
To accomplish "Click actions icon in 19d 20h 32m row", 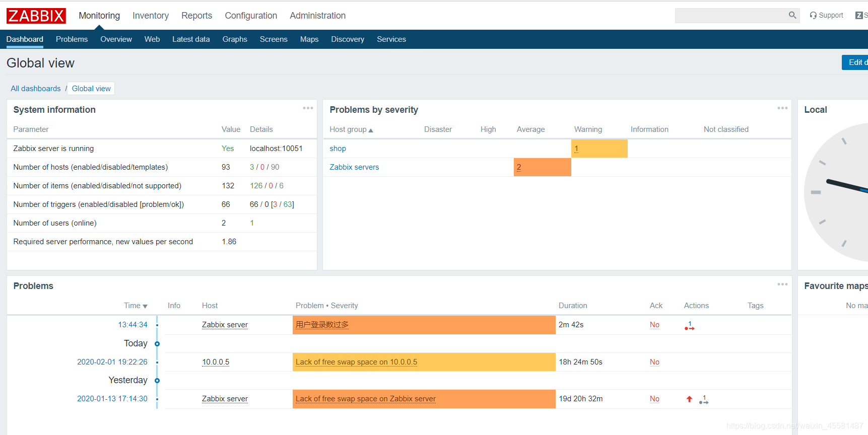I will 704,400.
